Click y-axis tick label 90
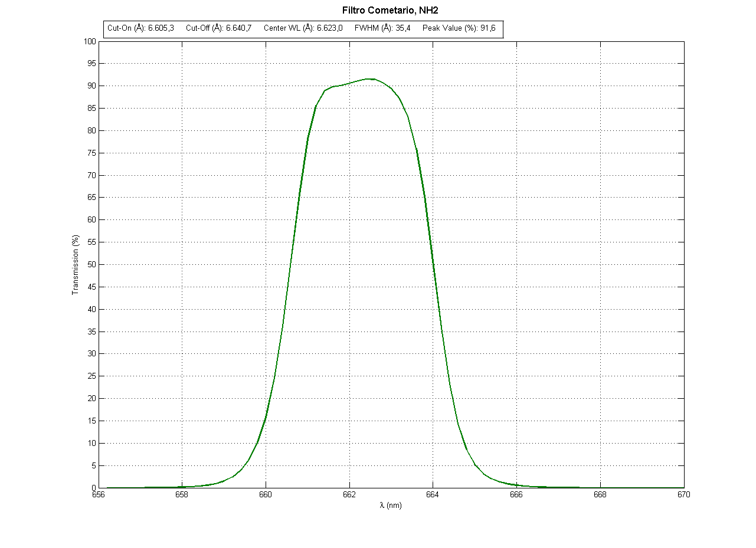This screenshot has width=756, height=548. coord(91,86)
